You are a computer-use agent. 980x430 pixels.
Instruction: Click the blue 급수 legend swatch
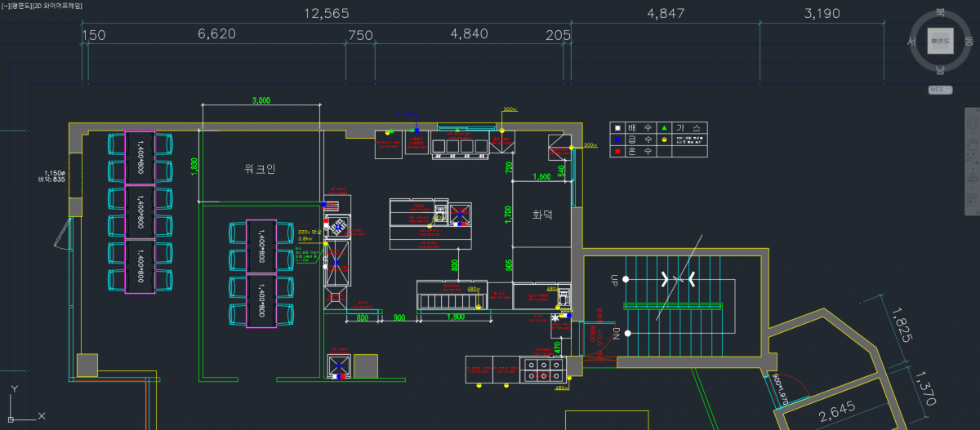tap(618, 140)
